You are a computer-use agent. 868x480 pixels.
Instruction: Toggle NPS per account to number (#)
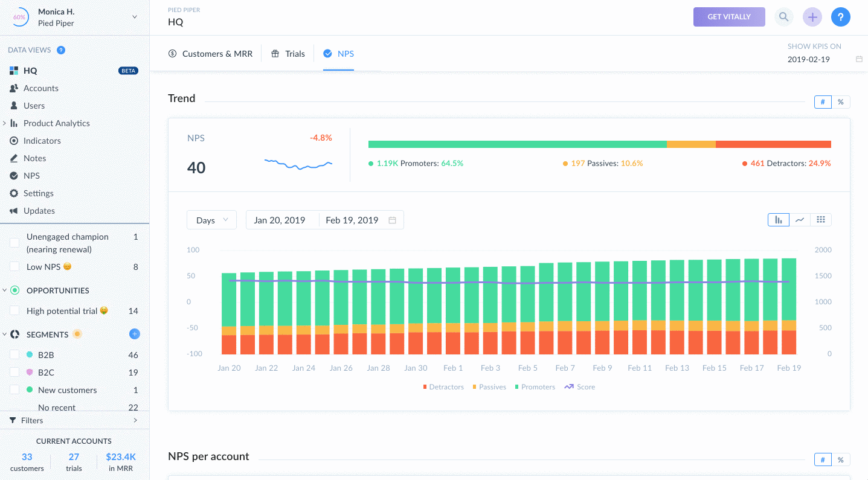coord(823,460)
